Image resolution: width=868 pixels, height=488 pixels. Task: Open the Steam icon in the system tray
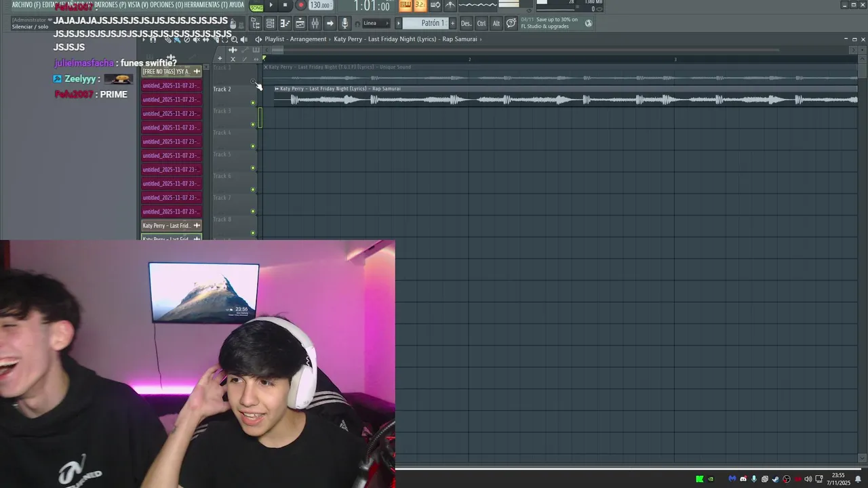coord(776,479)
